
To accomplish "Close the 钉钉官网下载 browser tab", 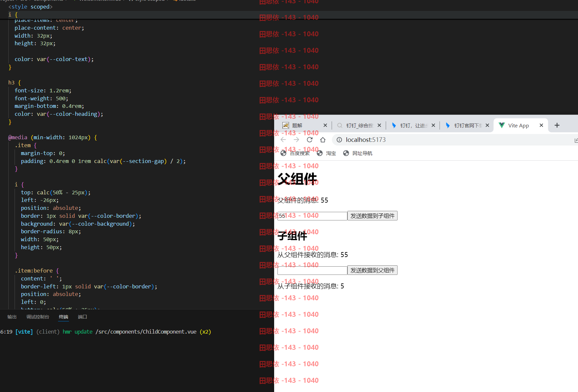I will point(487,125).
